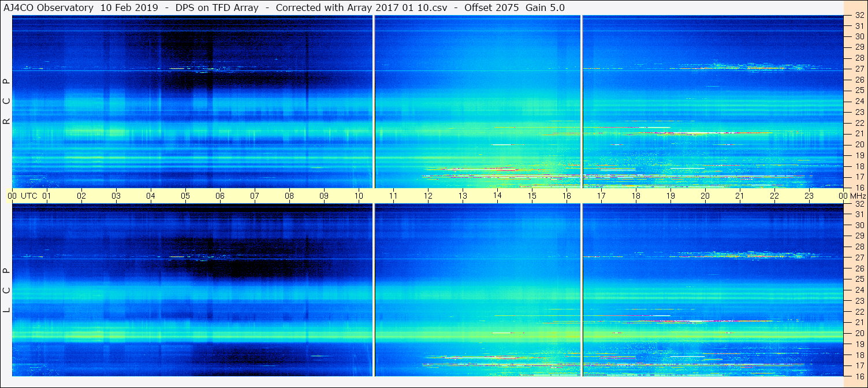Select the 20 MHz tick of the LCP panel
Viewport: 868px width, 388px height.
(x=859, y=333)
